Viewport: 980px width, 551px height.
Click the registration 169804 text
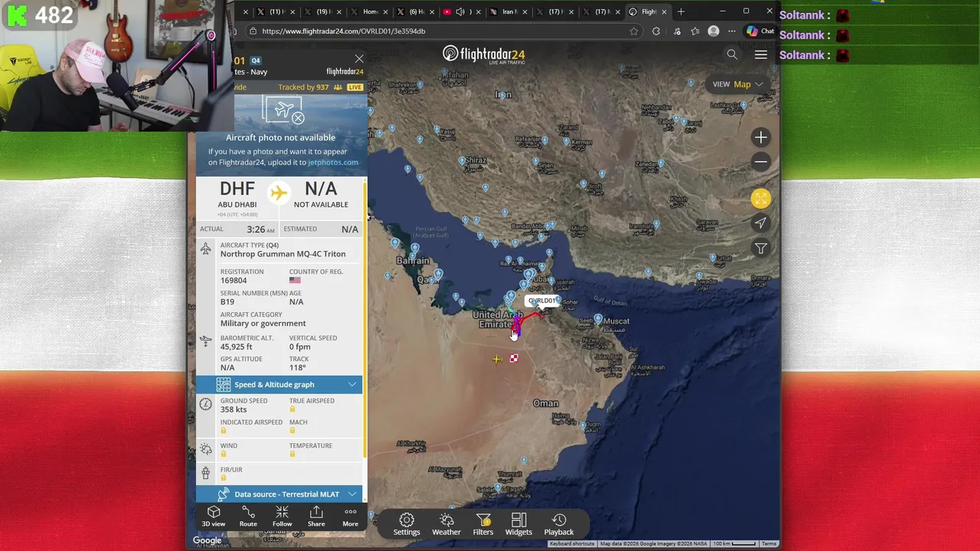(234, 280)
